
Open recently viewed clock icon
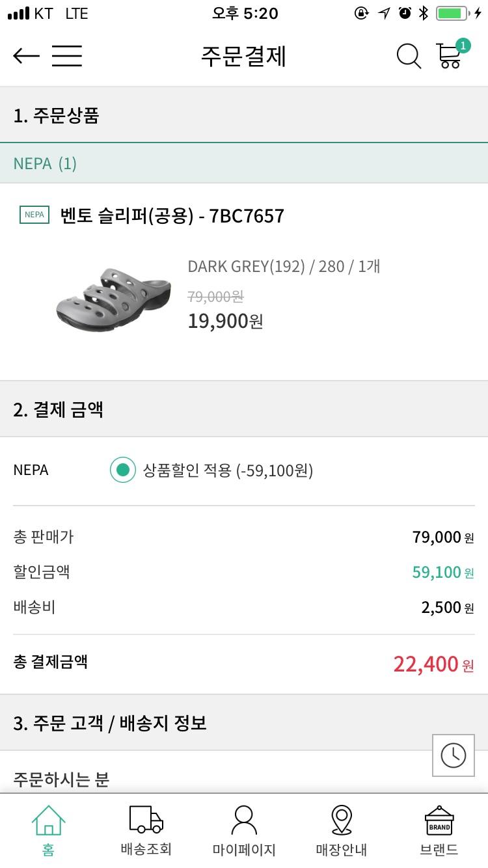tap(454, 755)
